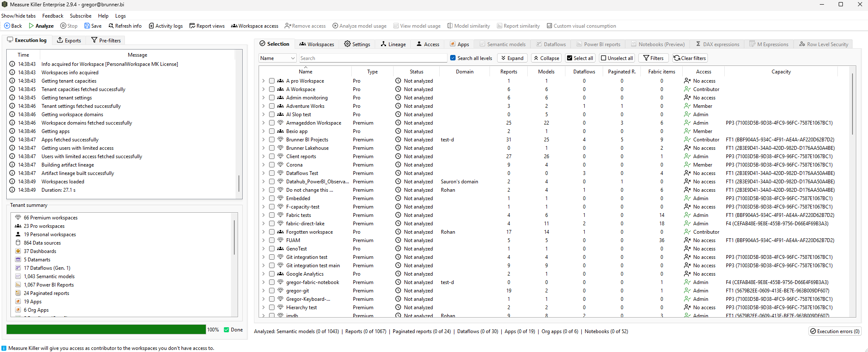The height and width of the screenshot is (352, 868).
Task: Expand the Embedded workspace row
Action: 263,198
